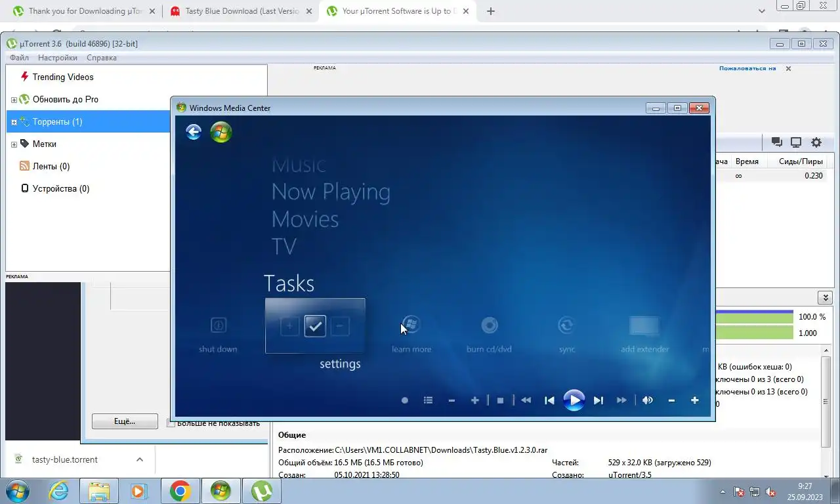Open a new Chrome tab
The height and width of the screenshot is (504, 840).
pyautogui.click(x=490, y=11)
